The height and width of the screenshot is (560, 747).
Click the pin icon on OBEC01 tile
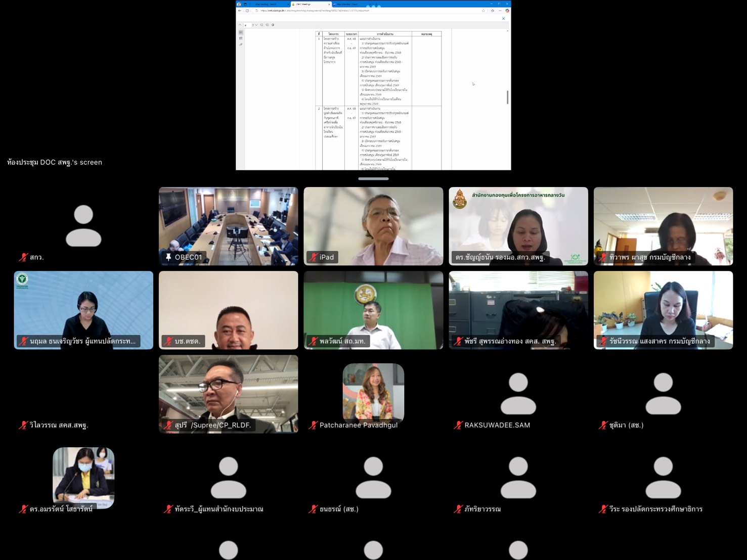click(168, 257)
